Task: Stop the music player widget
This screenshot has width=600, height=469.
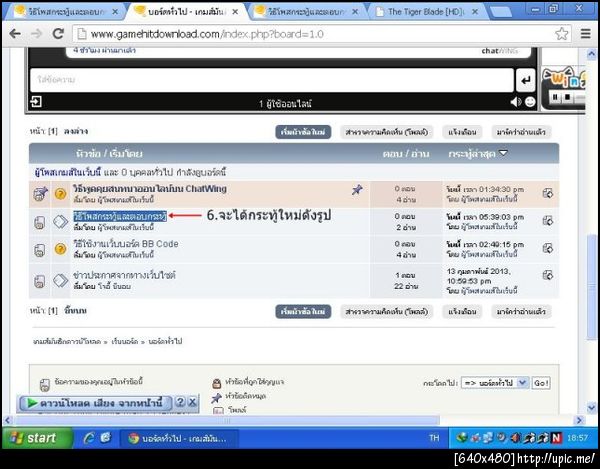Action: click(x=568, y=98)
